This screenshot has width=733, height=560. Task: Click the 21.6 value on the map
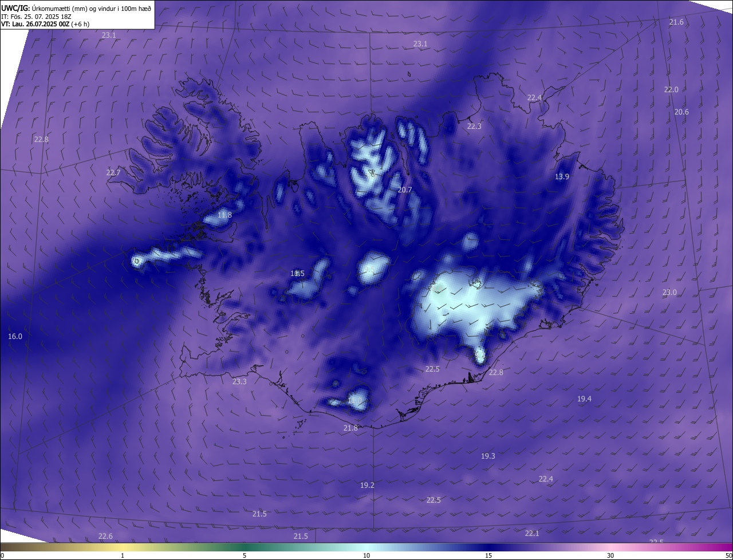coord(676,22)
